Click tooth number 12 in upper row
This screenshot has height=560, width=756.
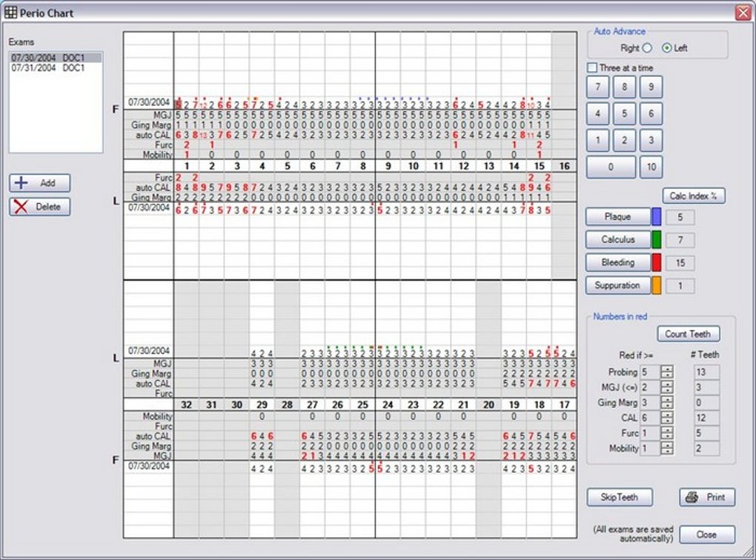463,166
